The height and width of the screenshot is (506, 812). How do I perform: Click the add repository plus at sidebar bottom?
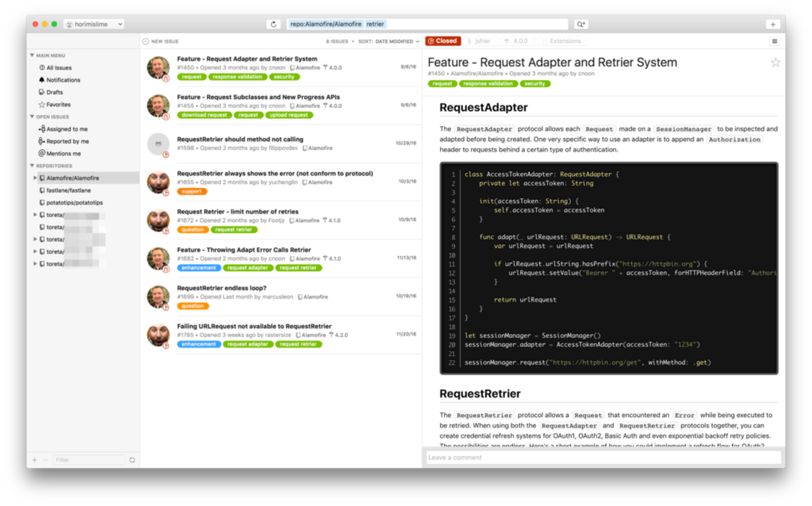(34, 460)
